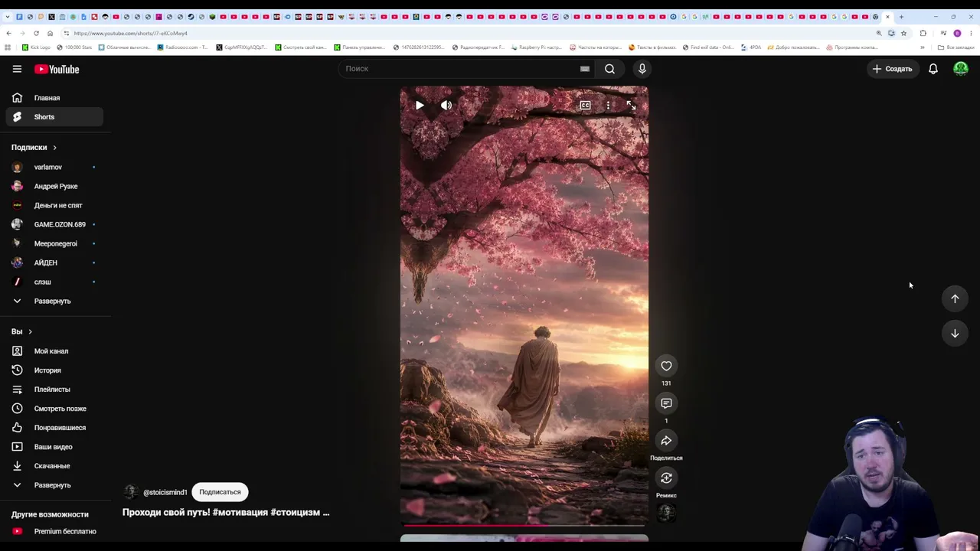
Task: Open the @stoicismind1 channel link
Action: click(x=165, y=492)
